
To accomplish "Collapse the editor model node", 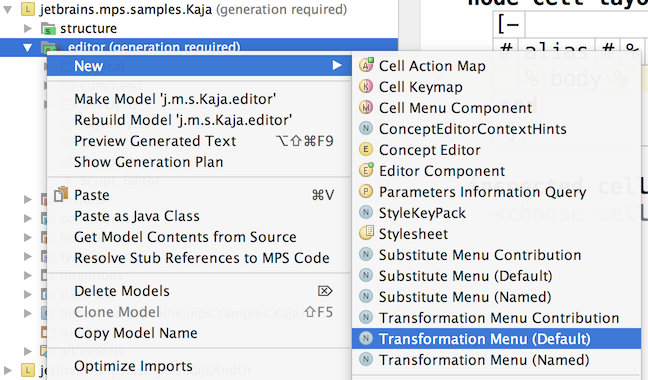I will 27,48.
